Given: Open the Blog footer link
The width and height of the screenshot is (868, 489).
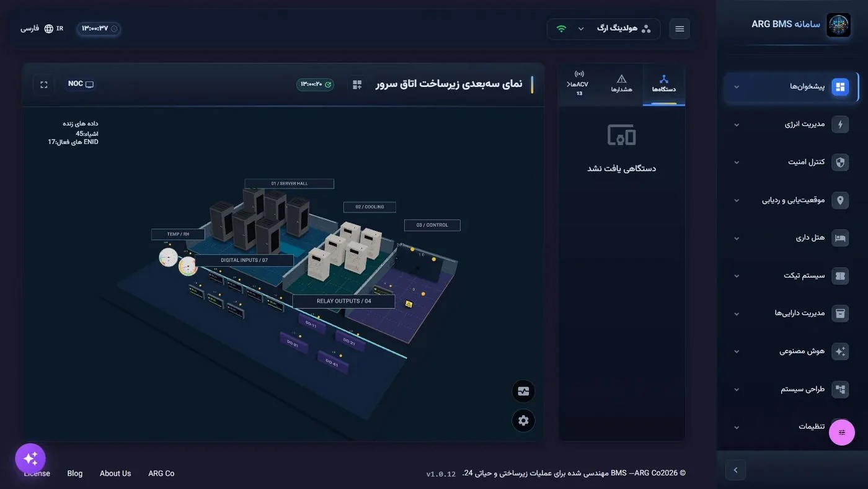Looking at the screenshot, I should click(75, 473).
